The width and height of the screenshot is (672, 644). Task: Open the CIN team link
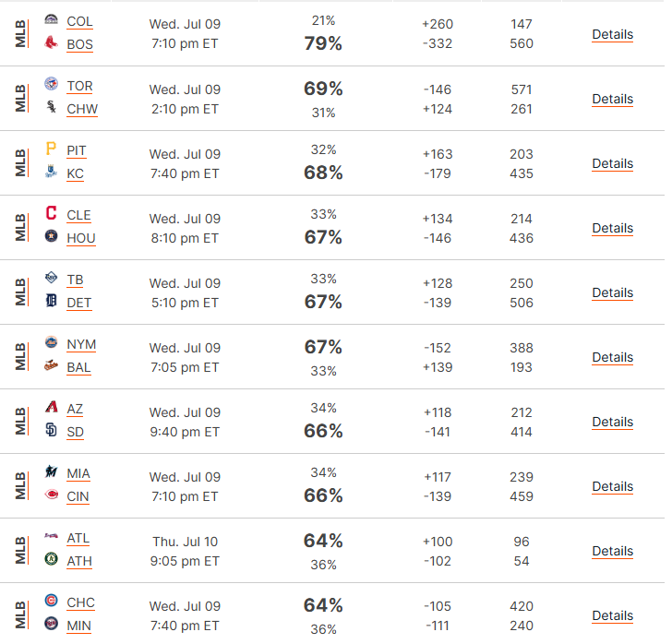[78, 496]
